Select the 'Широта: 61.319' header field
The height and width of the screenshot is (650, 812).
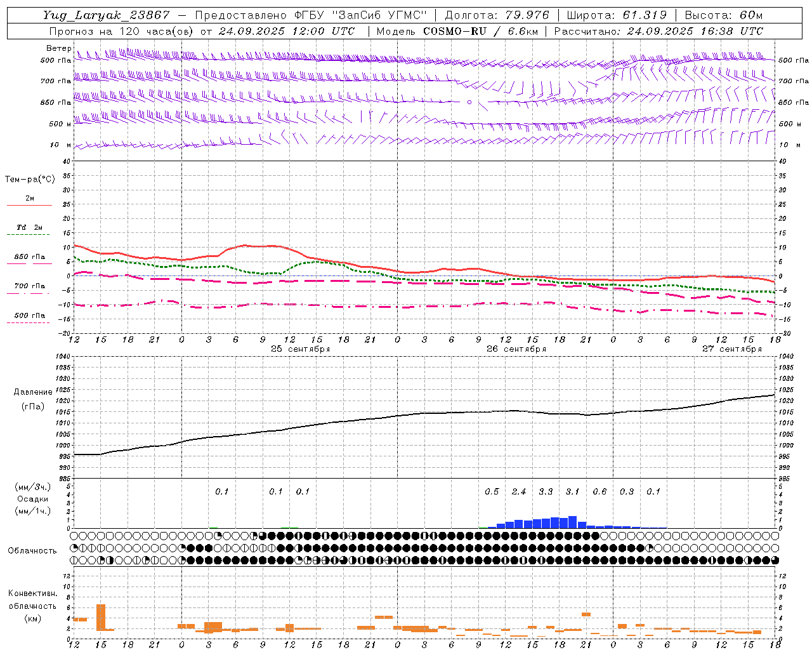pyautogui.click(x=617, y=15)
